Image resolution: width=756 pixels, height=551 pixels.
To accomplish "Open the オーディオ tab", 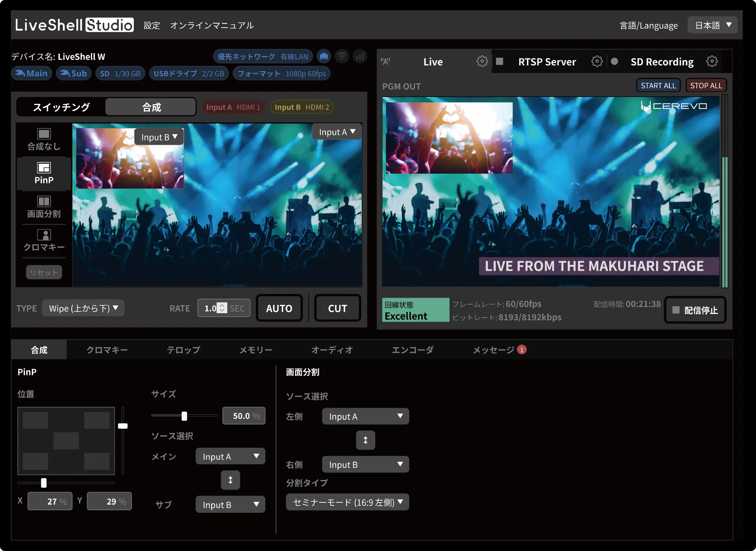I will pos(332,350).
